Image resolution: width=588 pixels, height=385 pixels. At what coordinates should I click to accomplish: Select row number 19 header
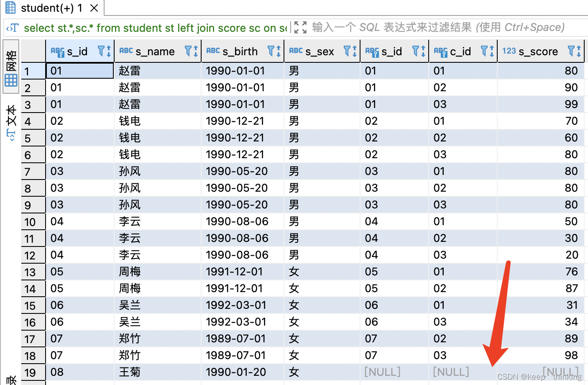[x=33, y=372]
